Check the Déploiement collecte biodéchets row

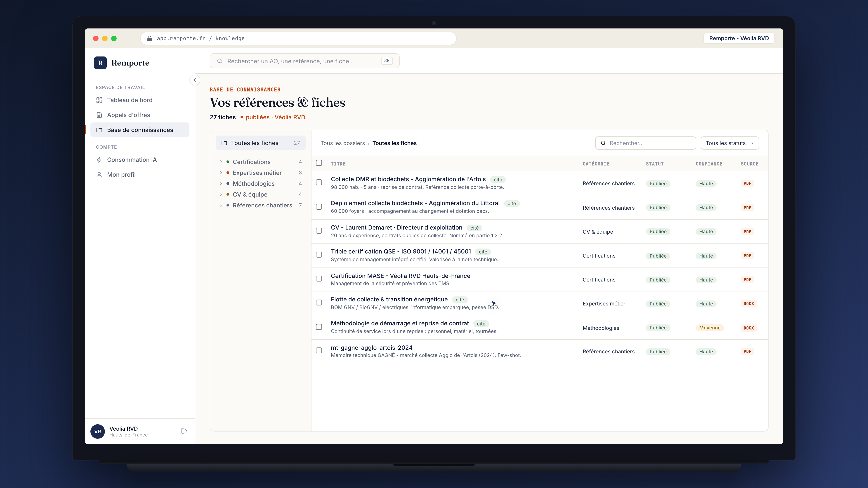319,207
